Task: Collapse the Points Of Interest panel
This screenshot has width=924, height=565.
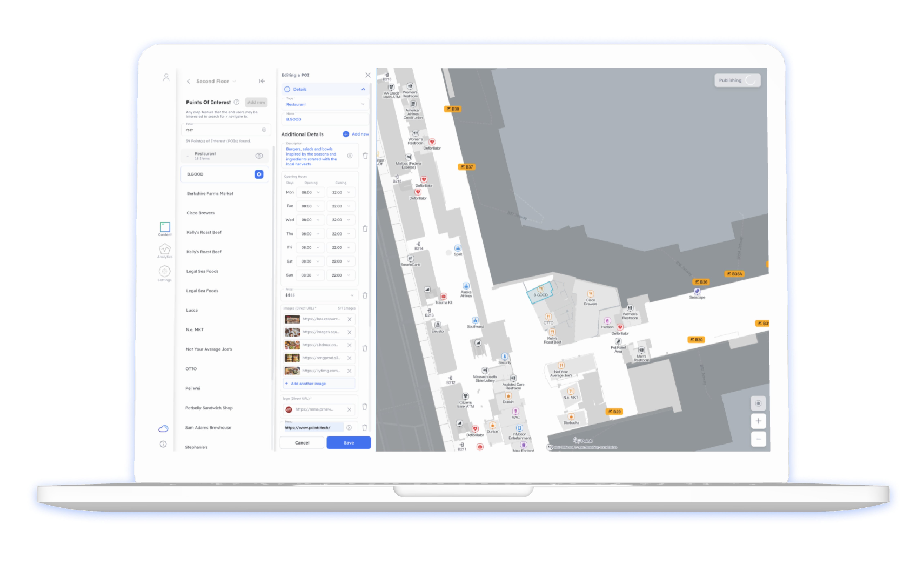Action: click(x=262, y=81)
